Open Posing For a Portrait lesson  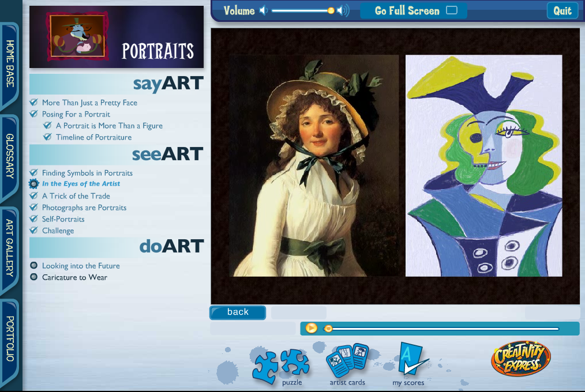(x=76, y=114)
